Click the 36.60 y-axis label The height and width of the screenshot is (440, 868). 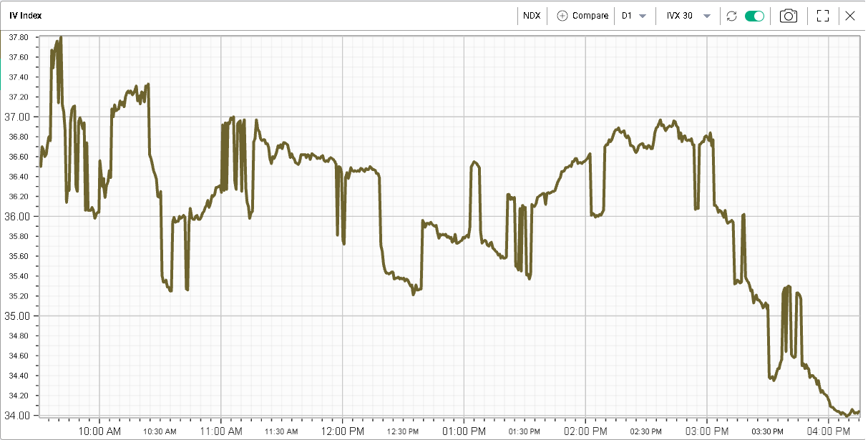[x=19, y=157]
